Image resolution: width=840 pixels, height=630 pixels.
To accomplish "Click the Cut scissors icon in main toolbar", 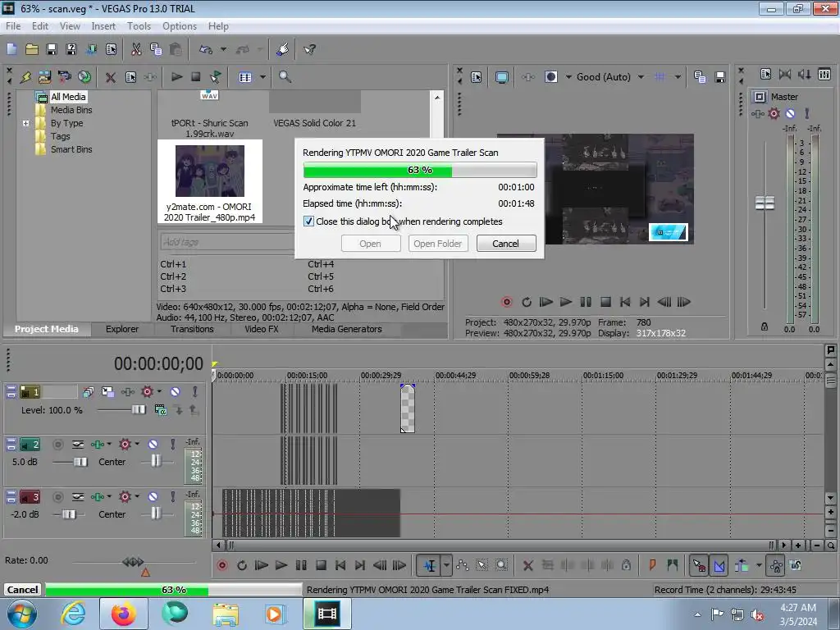I will 136,49.
